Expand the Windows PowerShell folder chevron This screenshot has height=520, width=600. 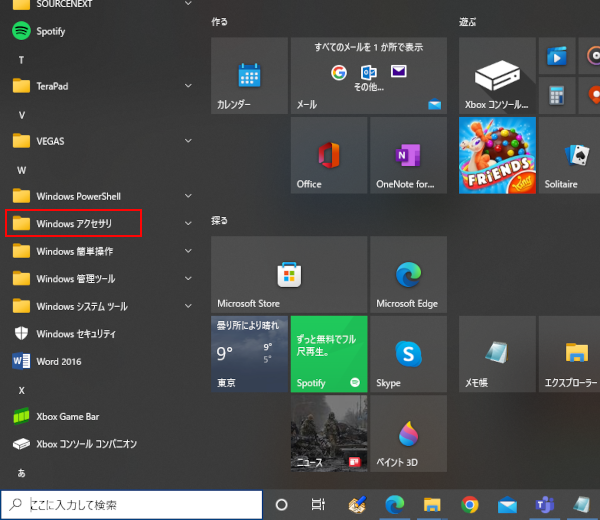[x=188, y=196]
